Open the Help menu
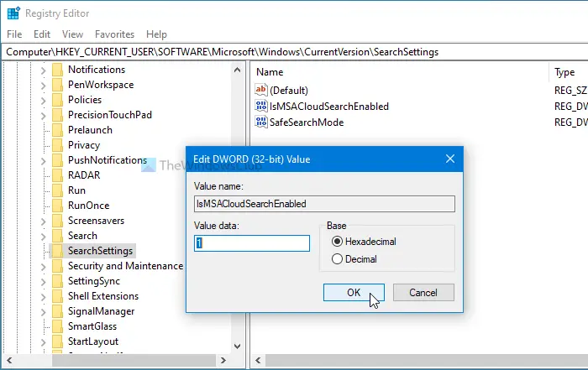Viewport: 588px width, 370px height. coord(156,34)
